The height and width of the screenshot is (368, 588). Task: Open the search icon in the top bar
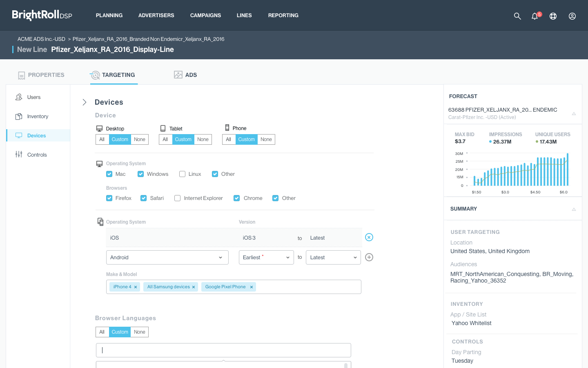517,16
